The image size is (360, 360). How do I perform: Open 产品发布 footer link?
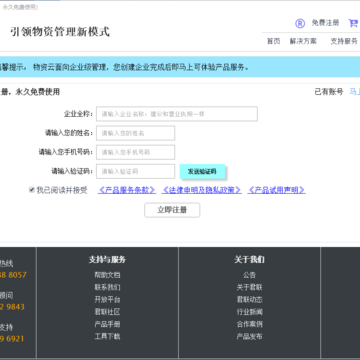click(x=249, y=336)
